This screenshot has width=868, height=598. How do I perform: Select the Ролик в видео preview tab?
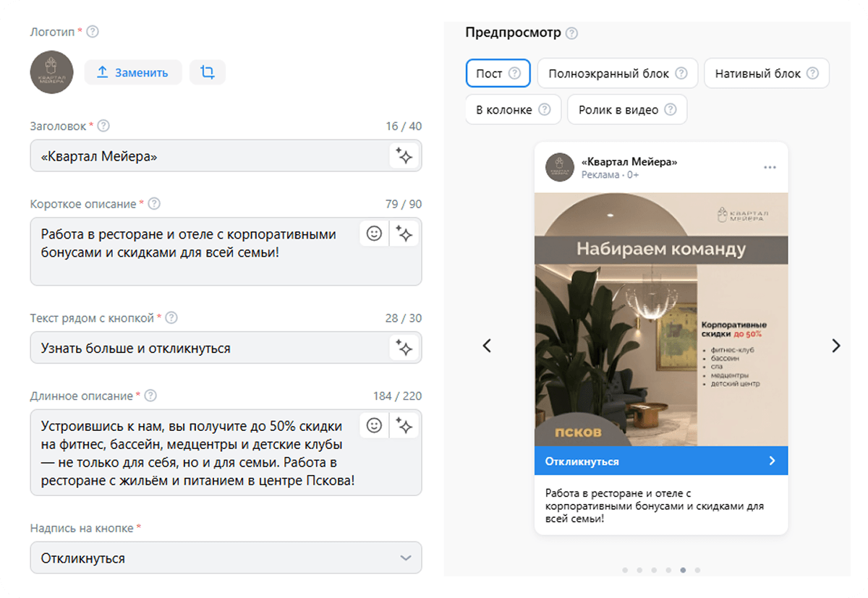tap(627, 110)
